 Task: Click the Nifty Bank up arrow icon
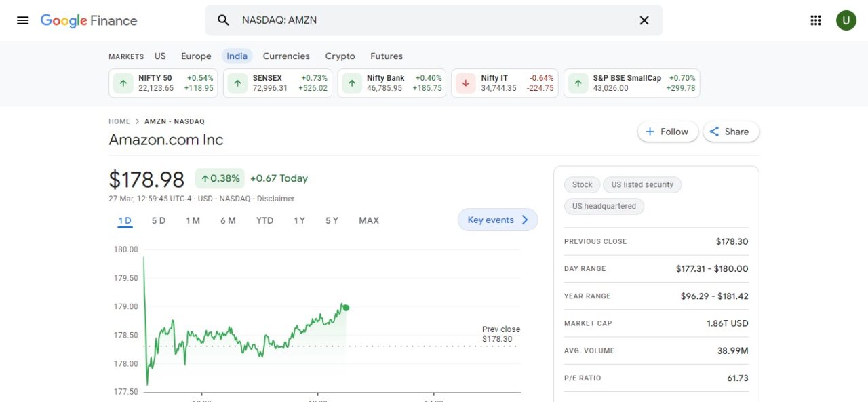click(351, 83)
